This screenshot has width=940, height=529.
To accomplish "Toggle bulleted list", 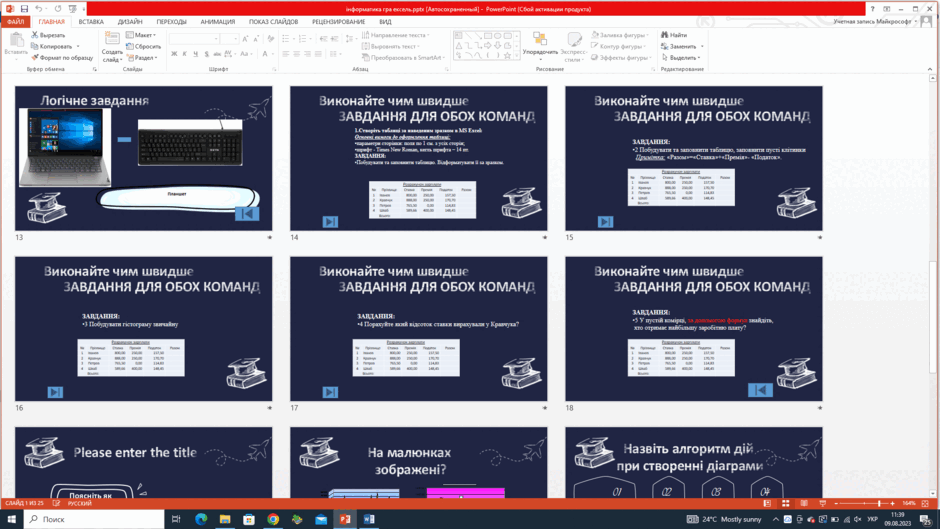I will tap(285, 39).
